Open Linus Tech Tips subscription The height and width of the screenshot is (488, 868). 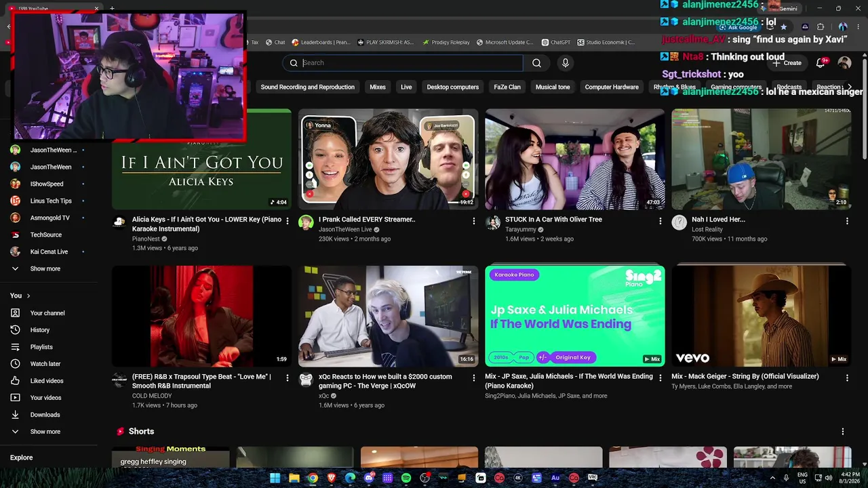(x=51, y=201)
